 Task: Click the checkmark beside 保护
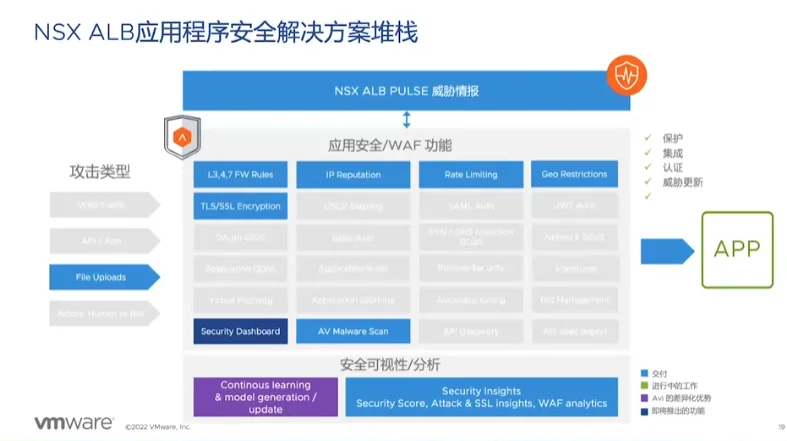click(x=648, y=137)
